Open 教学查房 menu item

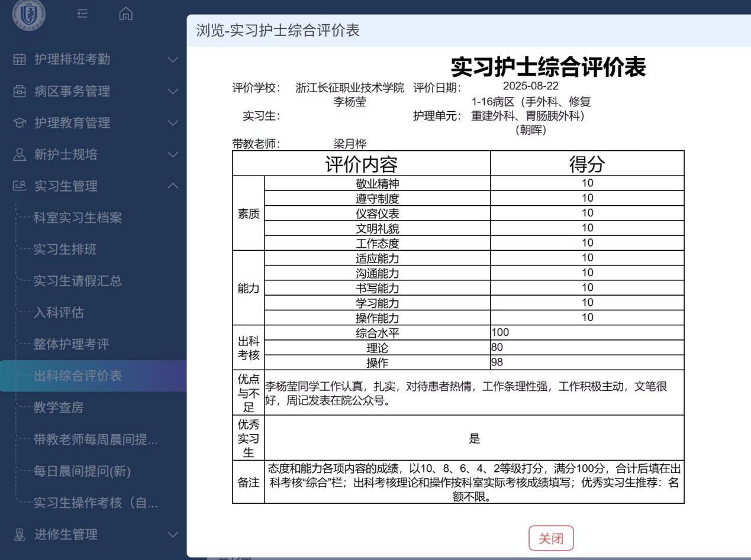[x=59, y=407]
